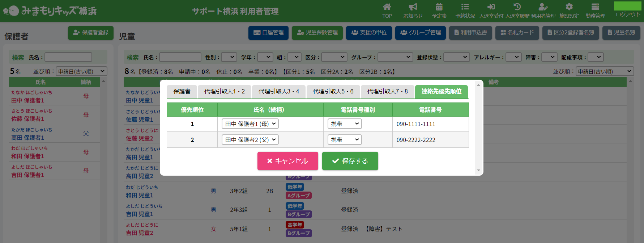Open the お知らせ megaphone icon

click(413, 7)
